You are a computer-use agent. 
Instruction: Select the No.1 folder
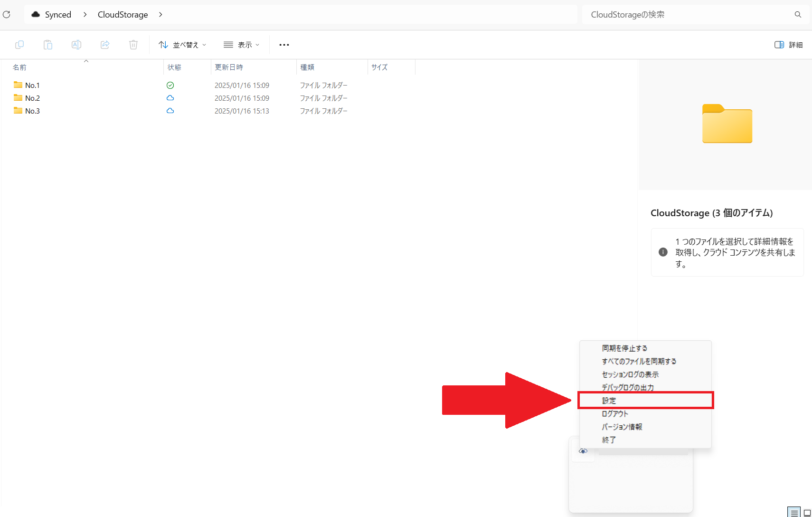click(32, 86)
